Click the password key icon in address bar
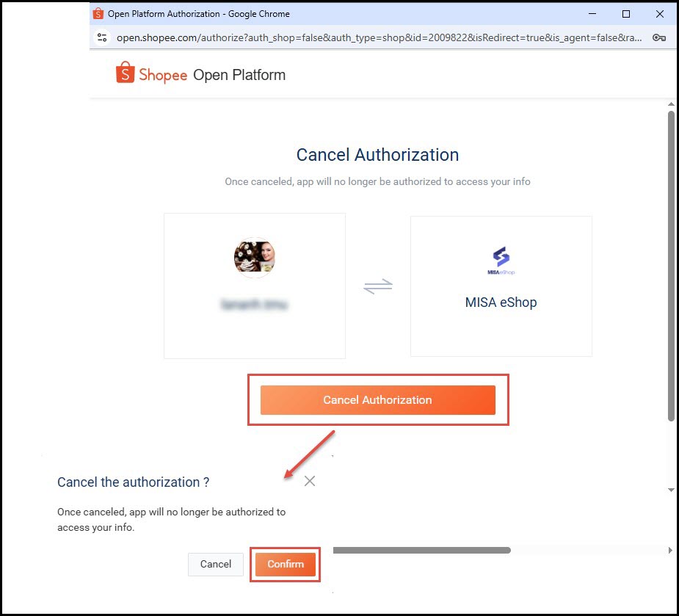 pyautogui.click(x=659, y=37)
